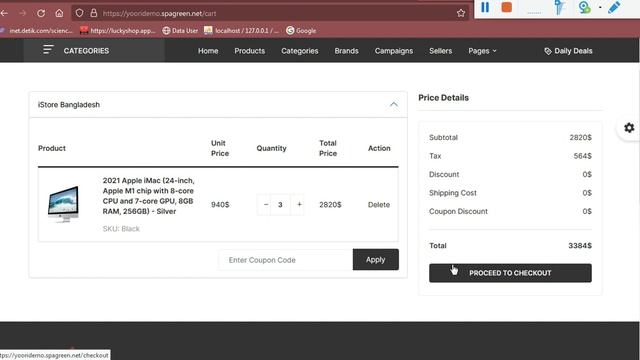
Task: Click the CATEGORIES sidebar label
Action: pyautogui.click(x=86, y=51)
